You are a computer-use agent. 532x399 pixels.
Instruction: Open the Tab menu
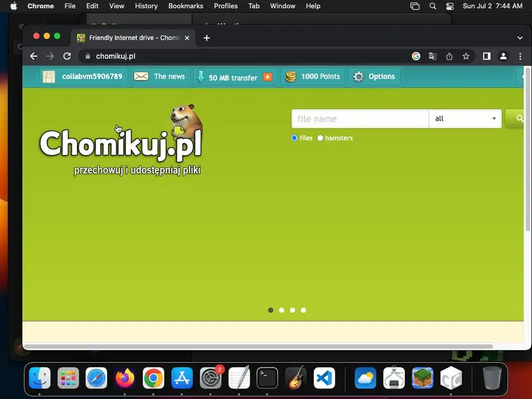click(254, 6)
